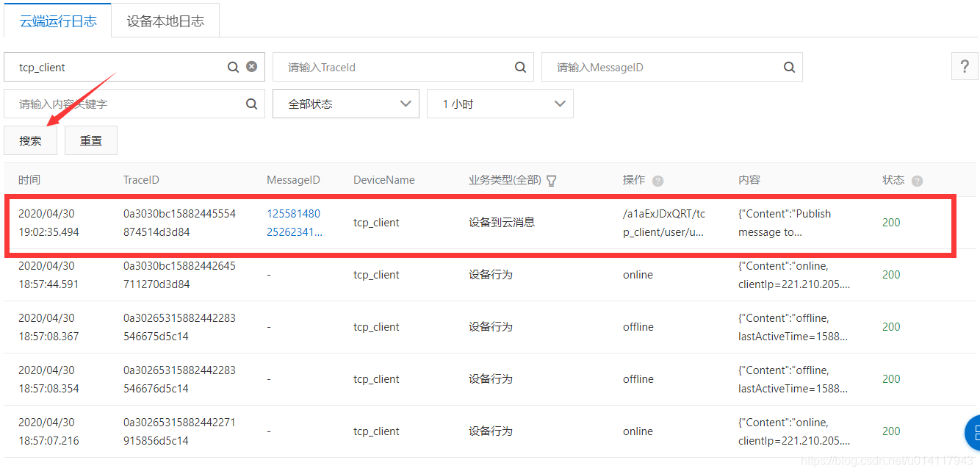Screen dimensions: 980x474
Task: Click the search icon in keyword field
Action: 251,104
